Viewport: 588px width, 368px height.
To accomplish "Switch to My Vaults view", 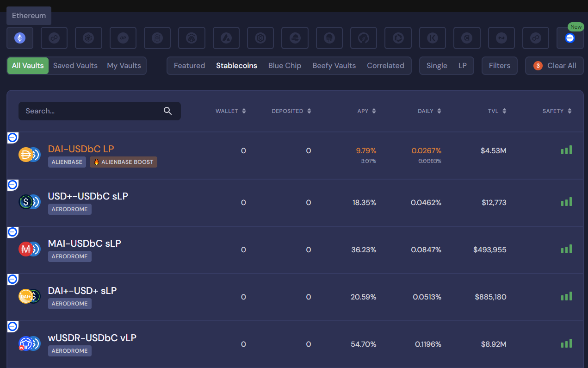I will 124,66.
